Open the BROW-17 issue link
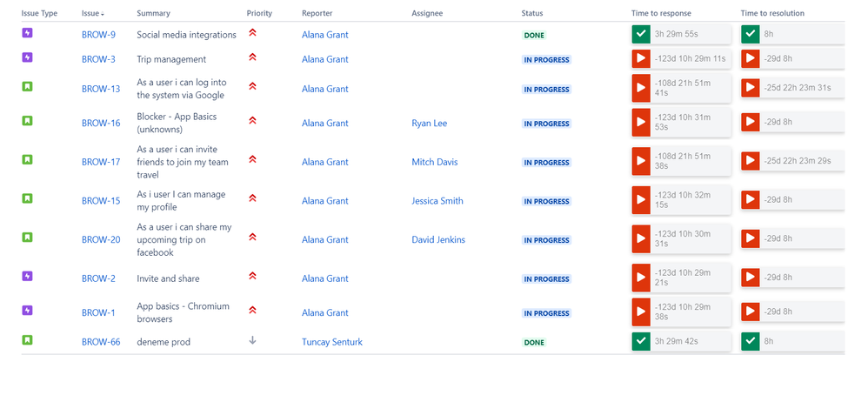Screen dimensions: 868x409 click(101, 162)
